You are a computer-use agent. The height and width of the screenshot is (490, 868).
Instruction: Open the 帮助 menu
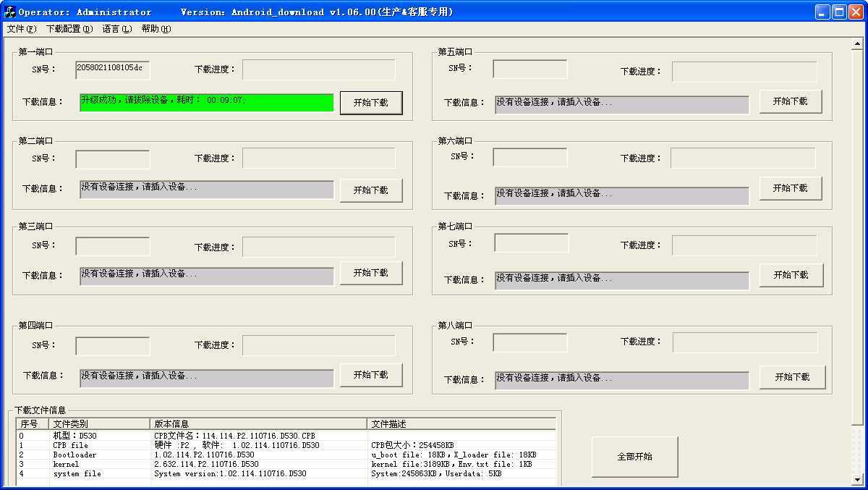(156, 29)
